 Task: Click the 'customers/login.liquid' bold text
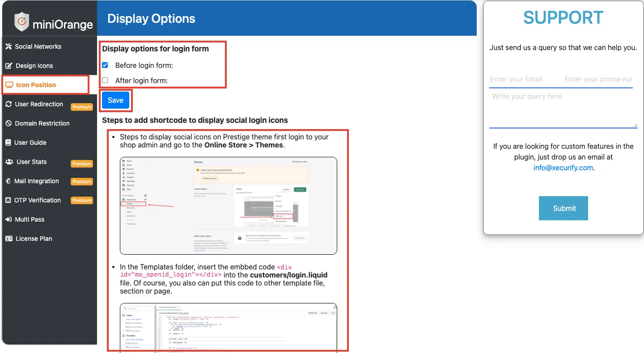[289, 275]
